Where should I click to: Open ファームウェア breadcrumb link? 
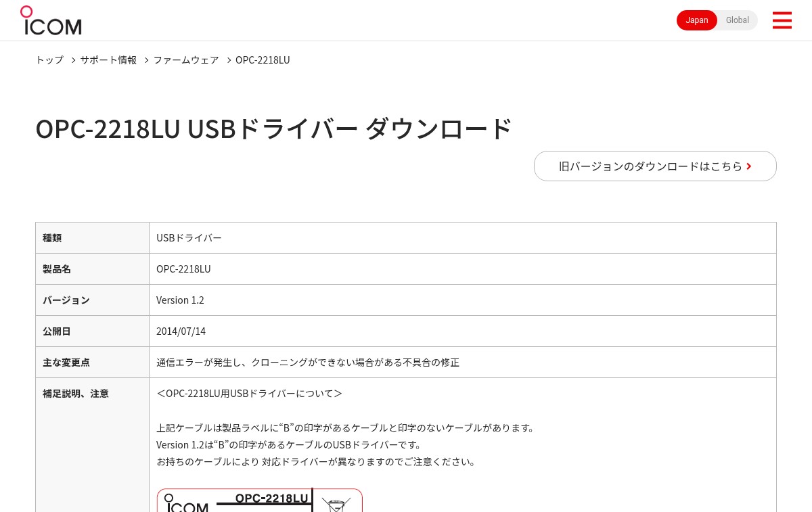186,60
